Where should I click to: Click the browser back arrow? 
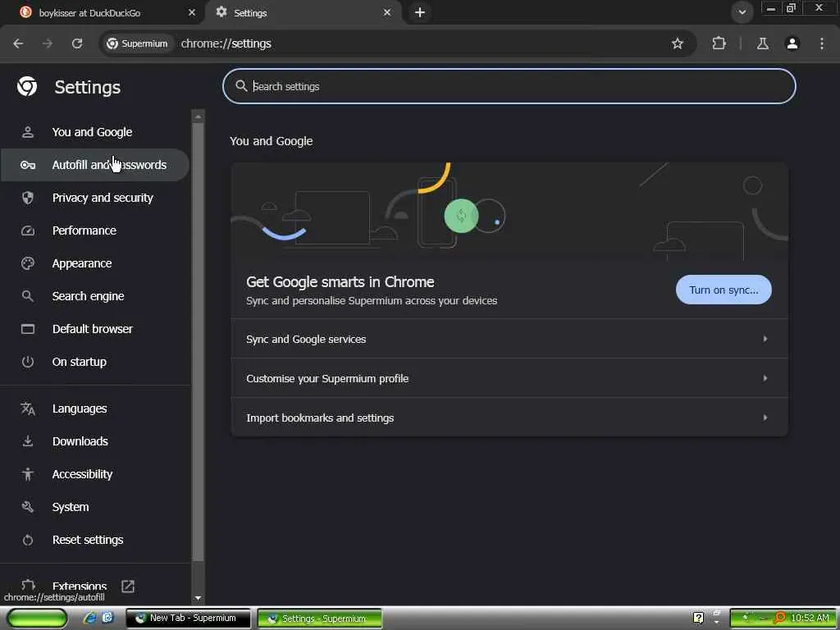pyautogui.click(x=18, y=43)
